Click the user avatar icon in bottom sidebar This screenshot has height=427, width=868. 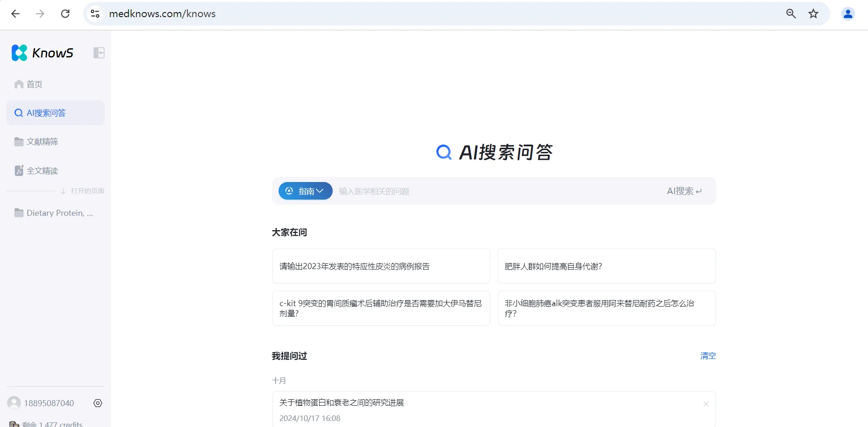pos(13,403)
